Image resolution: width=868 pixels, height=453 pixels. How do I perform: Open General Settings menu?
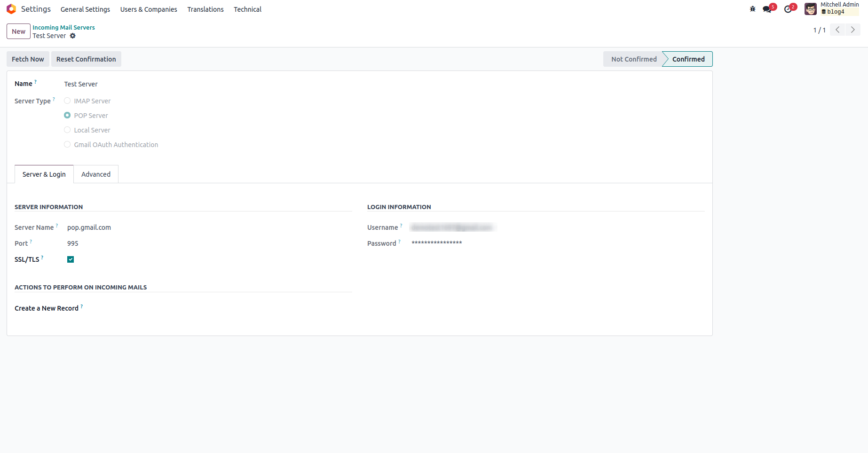pos(85,9)
